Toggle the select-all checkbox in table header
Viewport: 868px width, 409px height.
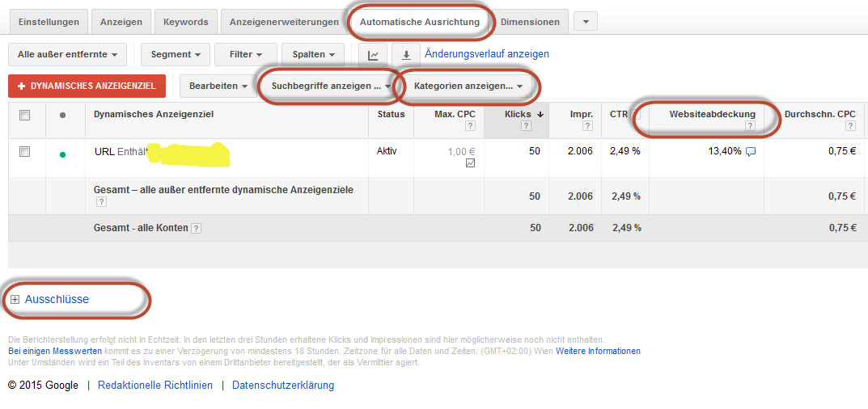[24, 115]
